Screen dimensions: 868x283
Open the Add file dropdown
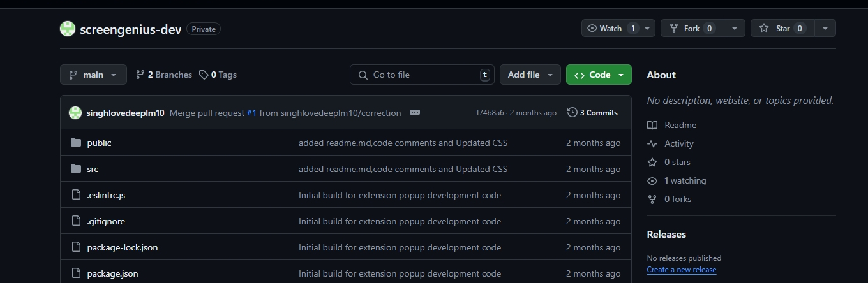(530, 75)
